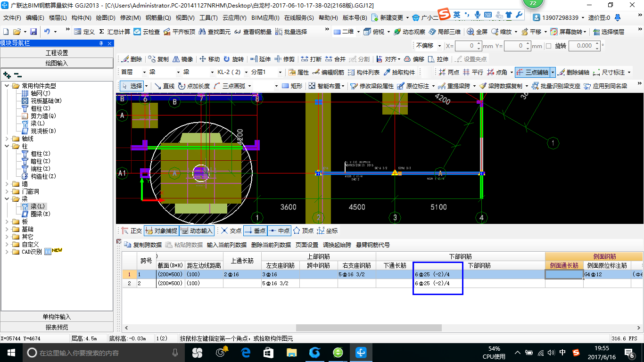The width and height of the screenshot is (644, 362).
Task: Toggle 坐标 coordinate snap
Action: [x=327, y=230]
